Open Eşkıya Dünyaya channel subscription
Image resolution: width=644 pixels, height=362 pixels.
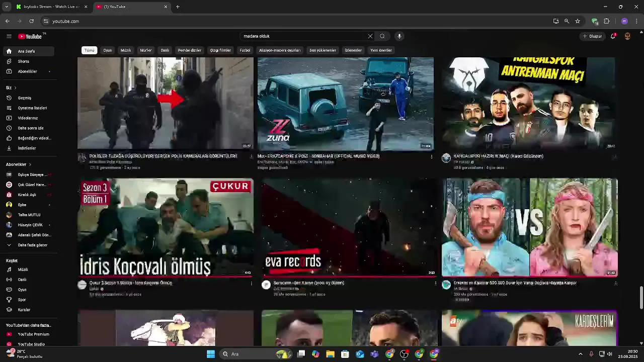(x=28, y=175)
